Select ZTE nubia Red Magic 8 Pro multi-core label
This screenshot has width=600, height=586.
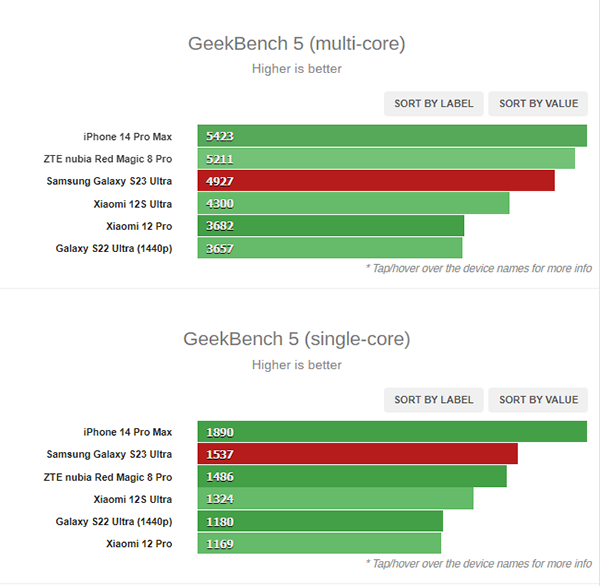(x=108, y=159)
